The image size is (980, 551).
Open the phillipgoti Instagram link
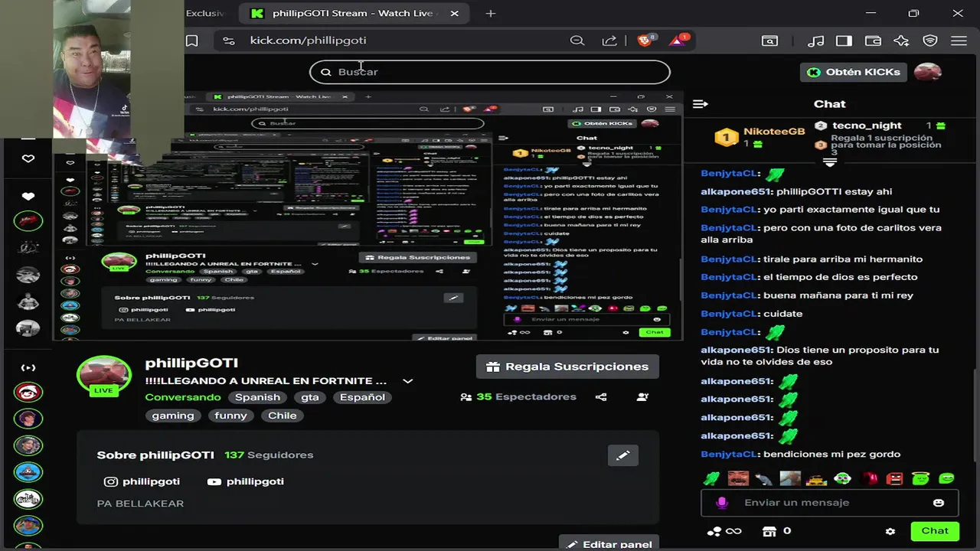(x=142, y=481)
